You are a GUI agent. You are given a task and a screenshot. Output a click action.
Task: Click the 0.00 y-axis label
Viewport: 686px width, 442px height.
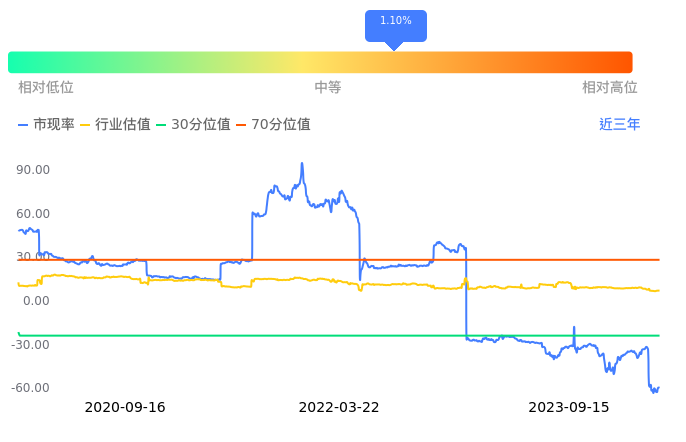point(38,301)
